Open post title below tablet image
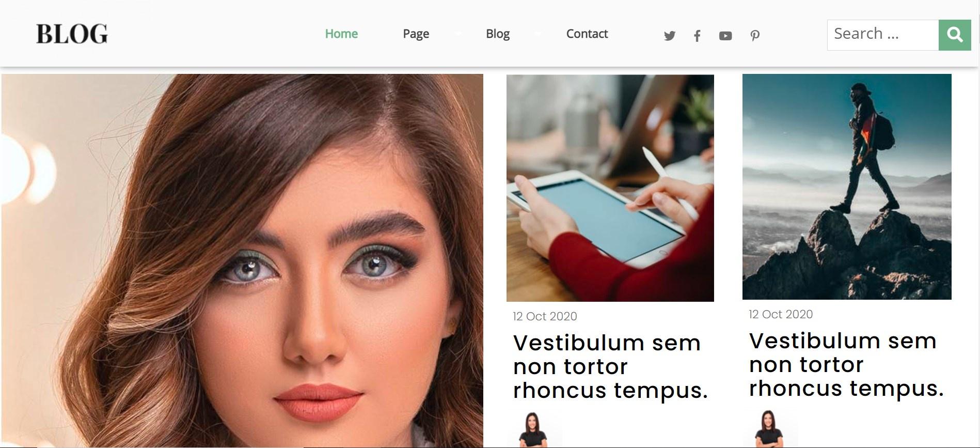 coord(610,366)
